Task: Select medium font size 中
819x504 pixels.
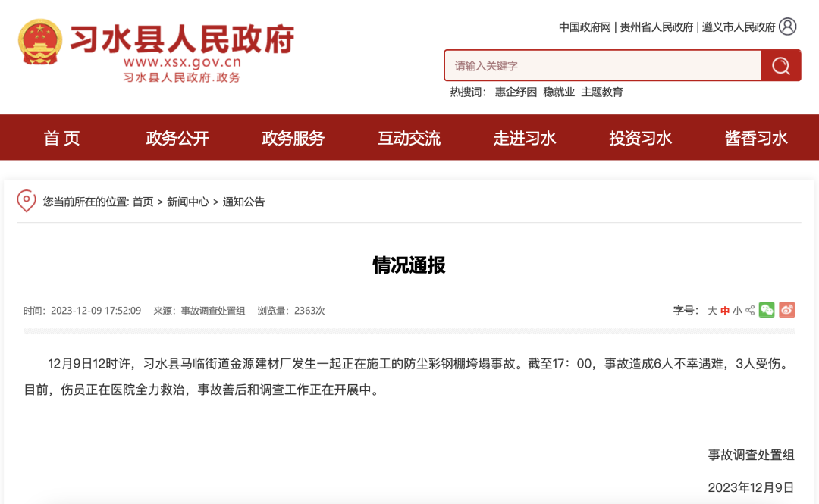Action: point(726,310)
